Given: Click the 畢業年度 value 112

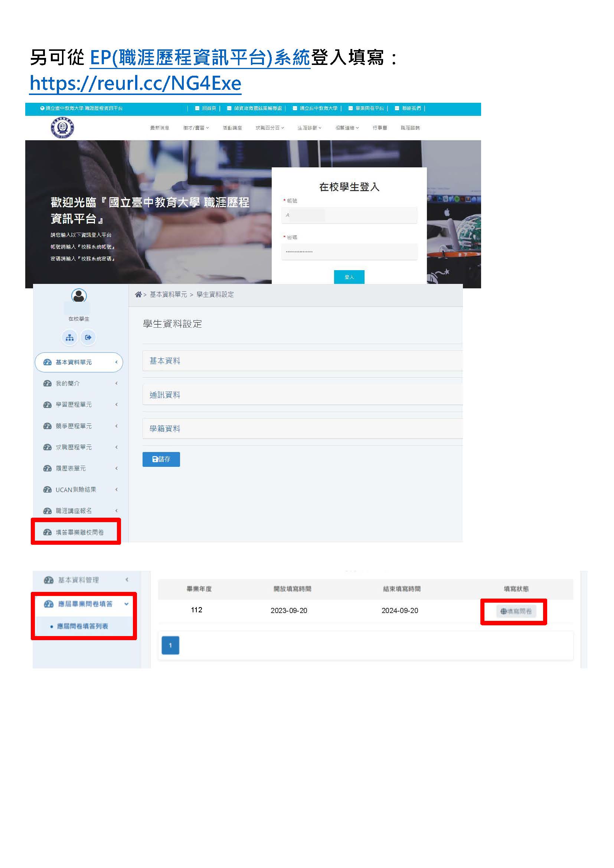Looking at the screenshot, I should point(197,610).
